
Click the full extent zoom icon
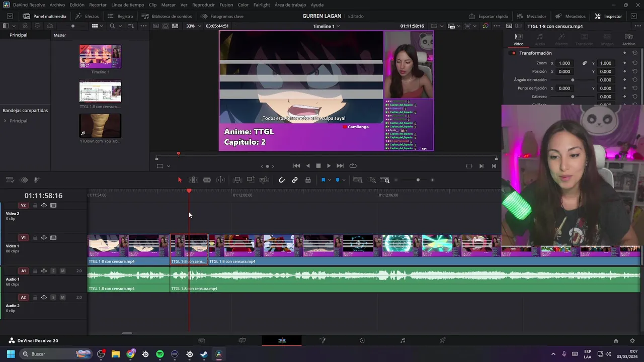[358, 180]
